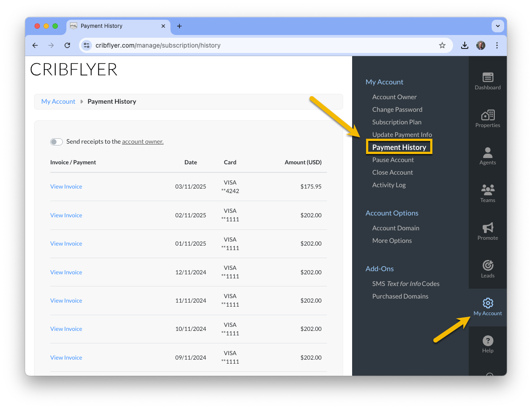
Task: Select the My Account gear icon
Action: tap(488, 303)
